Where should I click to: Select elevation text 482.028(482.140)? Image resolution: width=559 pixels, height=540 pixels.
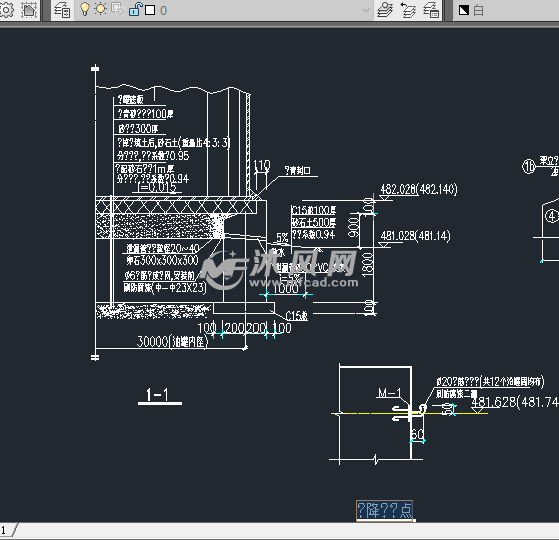(x=419, y=189)
